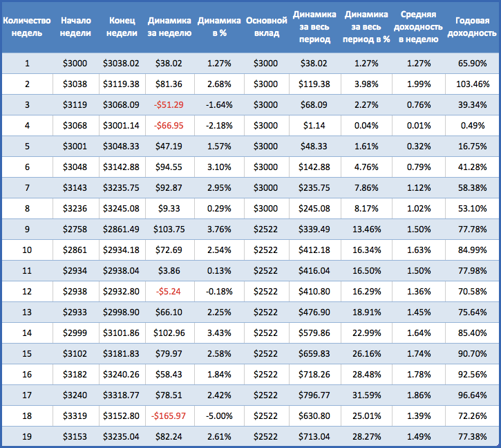
Task: Click the 'Начало недели' column header
Action: pyautogui.click(x=76, y=26)
